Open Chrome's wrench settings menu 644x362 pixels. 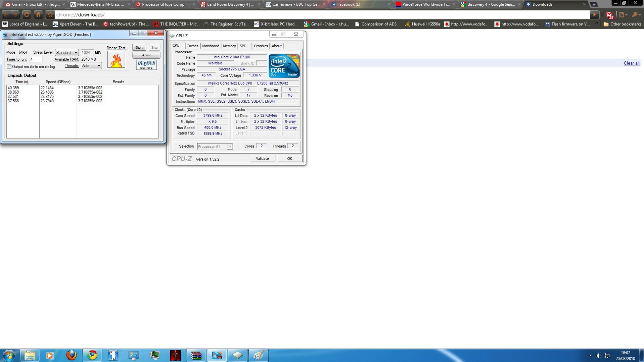point(636,14)
